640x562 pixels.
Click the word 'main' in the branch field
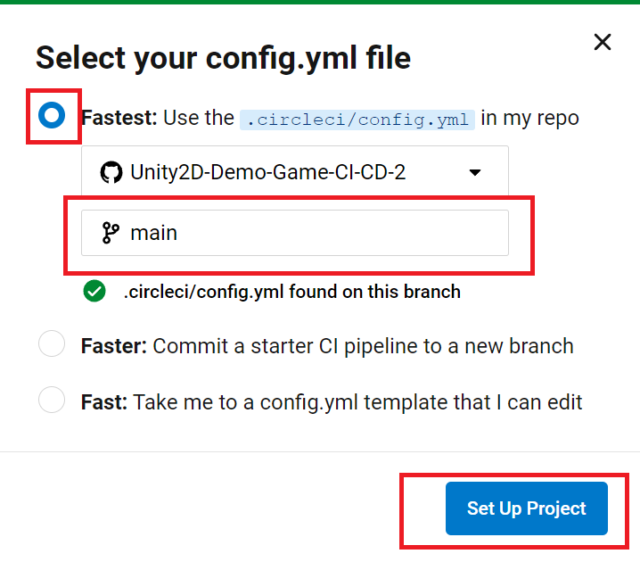153,233
